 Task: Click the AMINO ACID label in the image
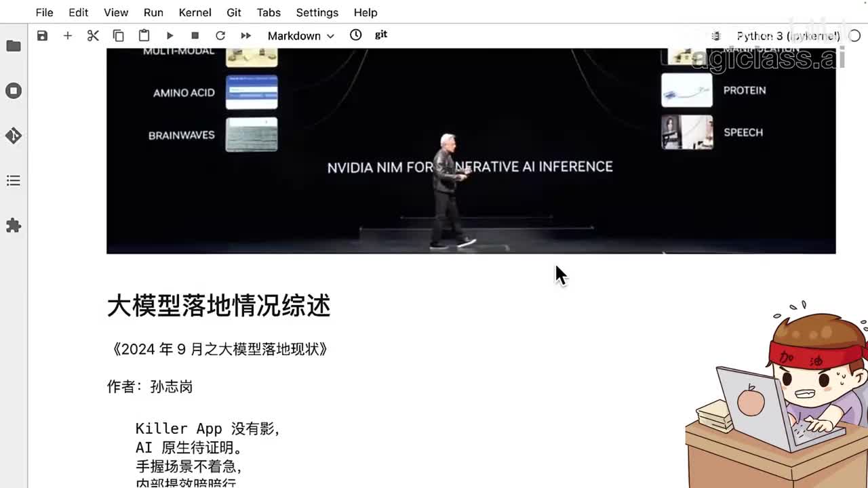(184, 93)
